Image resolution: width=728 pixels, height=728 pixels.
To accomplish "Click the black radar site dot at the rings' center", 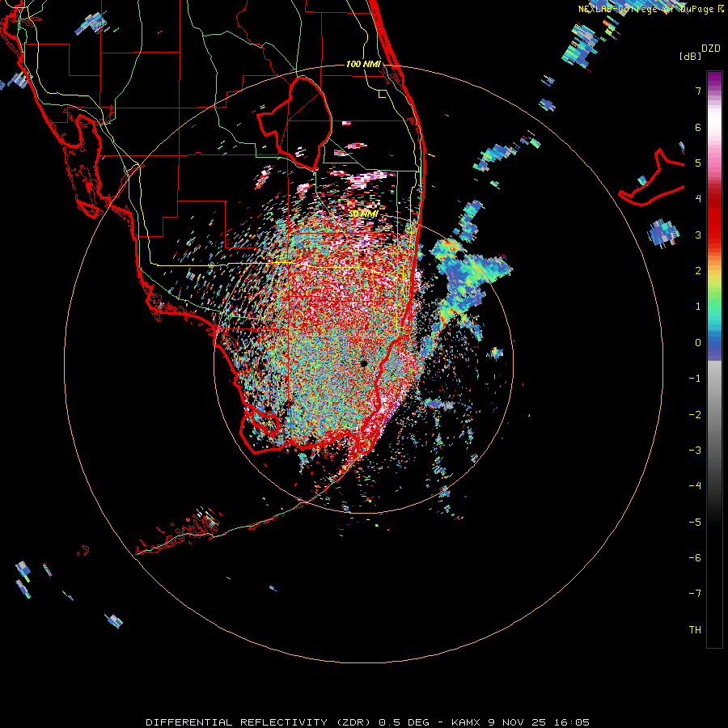I will click(x=363, y=363).
